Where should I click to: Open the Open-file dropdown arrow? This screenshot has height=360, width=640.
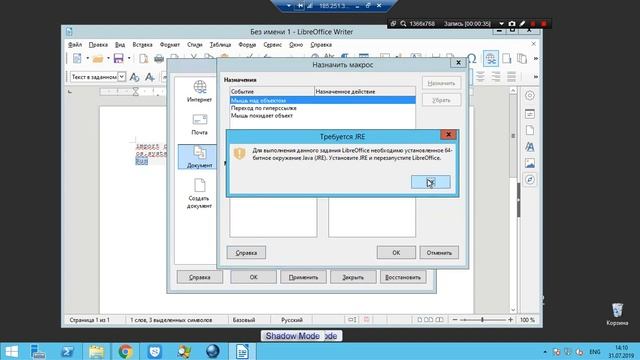pos(108,58)
